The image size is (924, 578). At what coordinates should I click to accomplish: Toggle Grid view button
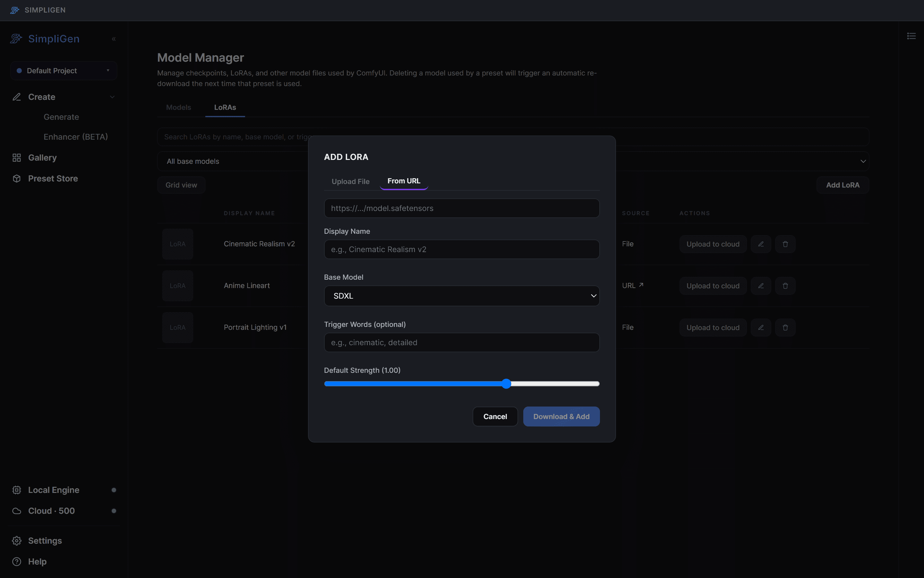(x=181, y=185)
